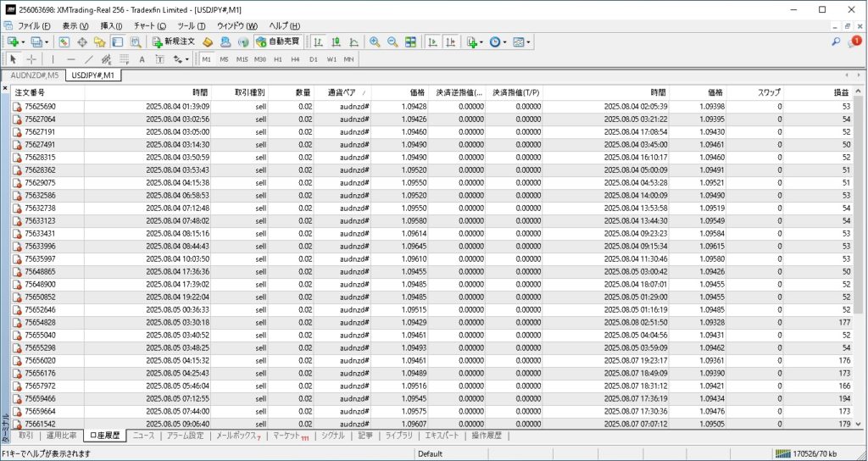Select the trendline drawing tool

click(x=89, y=59)
